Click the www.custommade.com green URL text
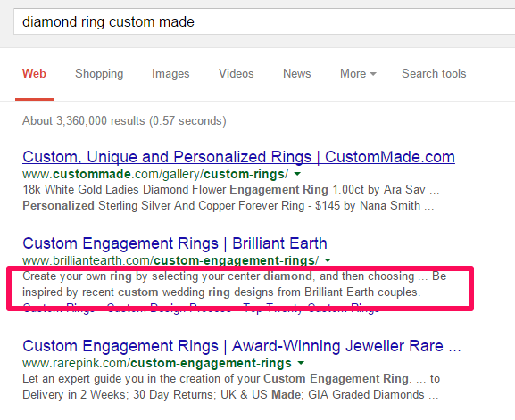515x420 pixels. 155,174
